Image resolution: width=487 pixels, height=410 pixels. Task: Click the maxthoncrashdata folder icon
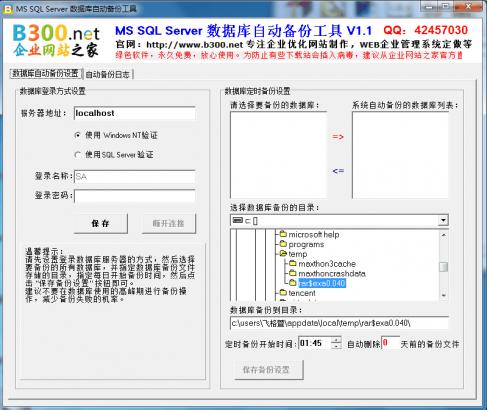(293, 273)
